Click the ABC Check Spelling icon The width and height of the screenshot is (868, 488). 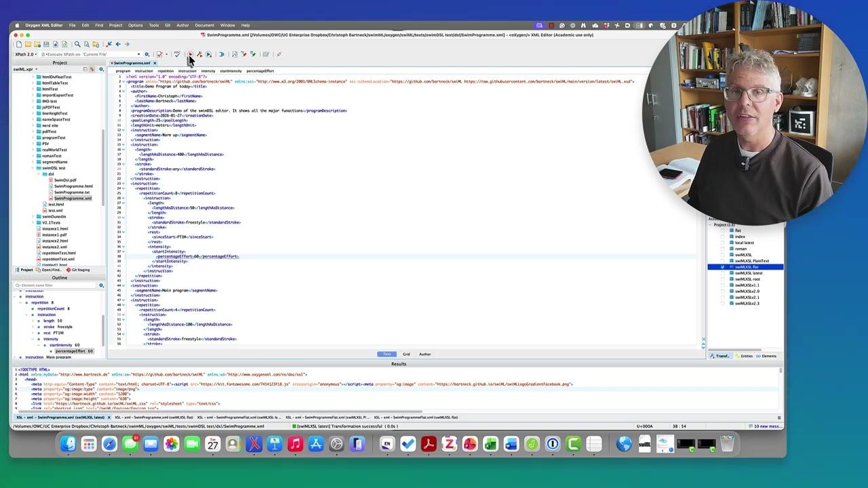point(177,54)
